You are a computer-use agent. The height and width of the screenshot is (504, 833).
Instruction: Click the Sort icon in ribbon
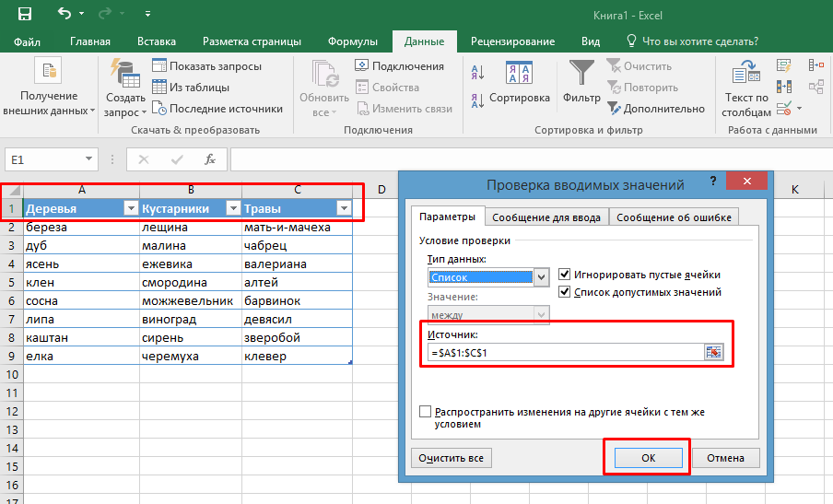click(x=519, y=74)
